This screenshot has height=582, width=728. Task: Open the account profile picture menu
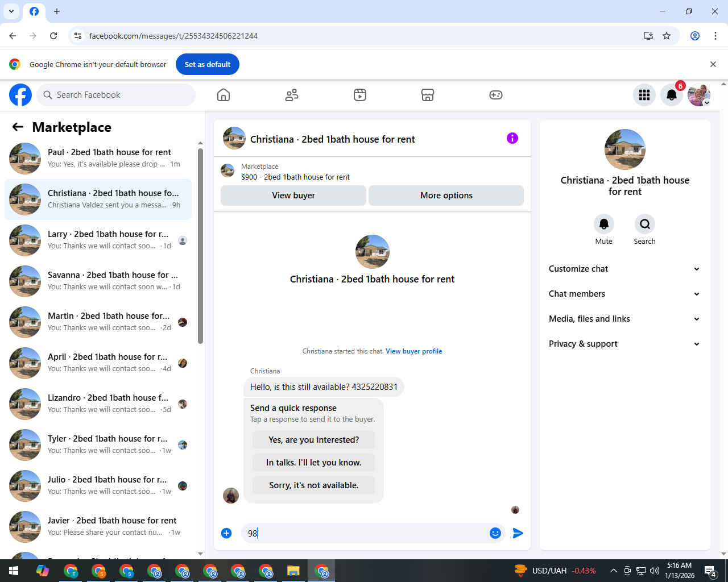point(699,95)
